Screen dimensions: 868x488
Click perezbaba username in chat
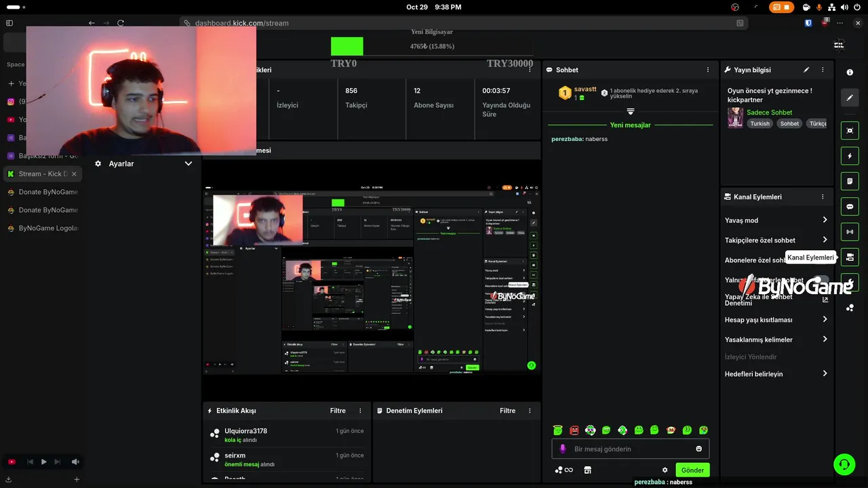click(567, 139)
